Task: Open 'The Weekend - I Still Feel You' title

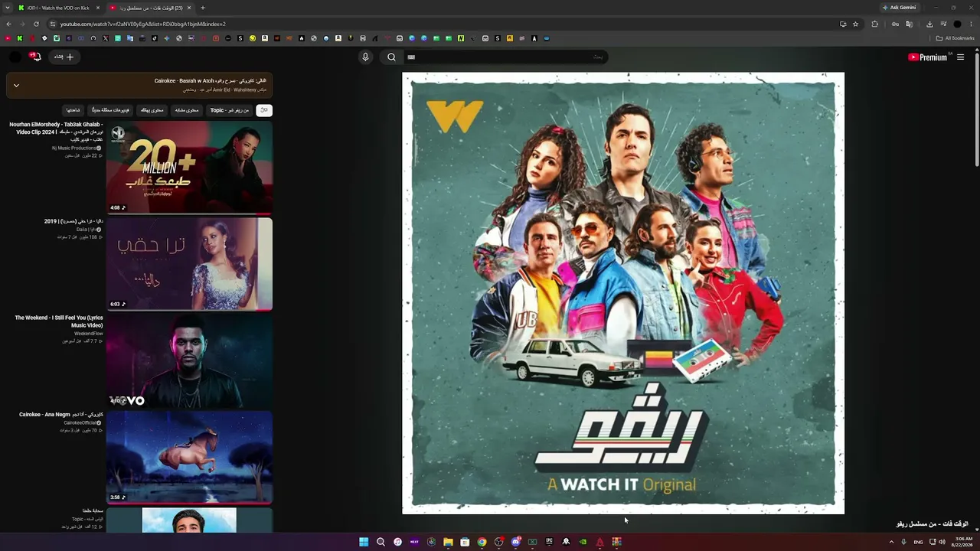Action: (59, 321)
